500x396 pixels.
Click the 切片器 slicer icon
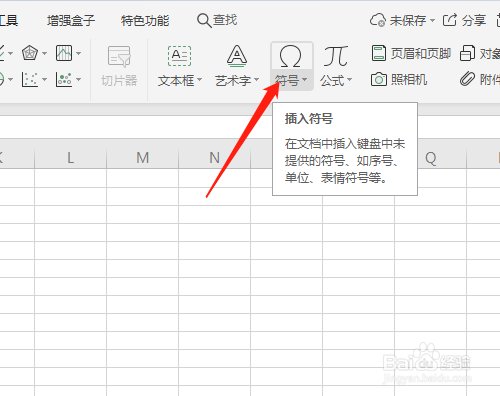119,57
